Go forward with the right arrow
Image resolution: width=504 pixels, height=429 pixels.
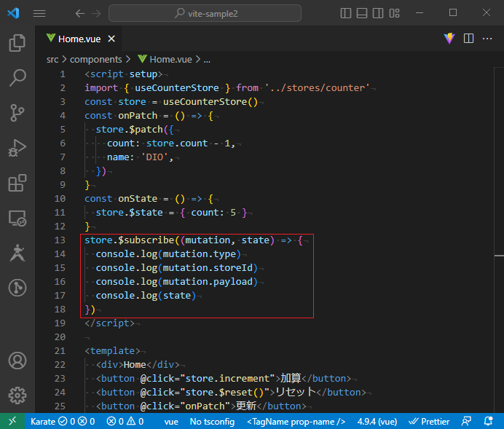coord(96,14)
